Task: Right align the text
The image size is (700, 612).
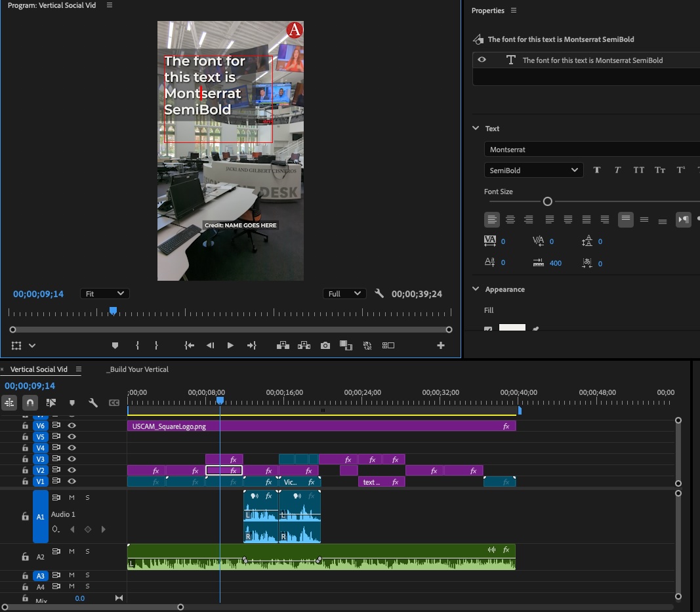Action: (529, 219)
